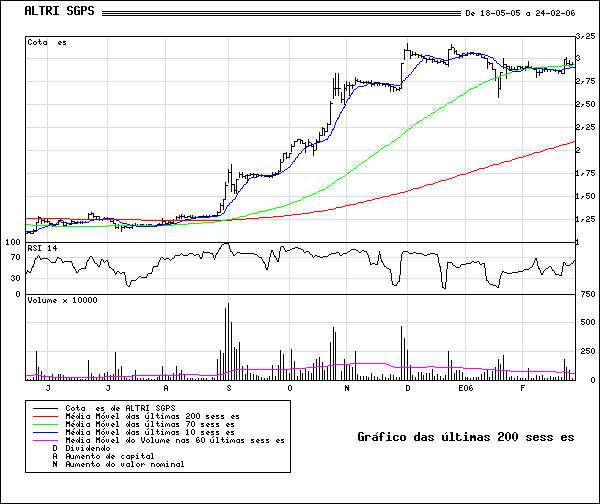
Task: Click the 'Cota es' label in price panel
Action: pyautogui.click(x=47, y=42)
